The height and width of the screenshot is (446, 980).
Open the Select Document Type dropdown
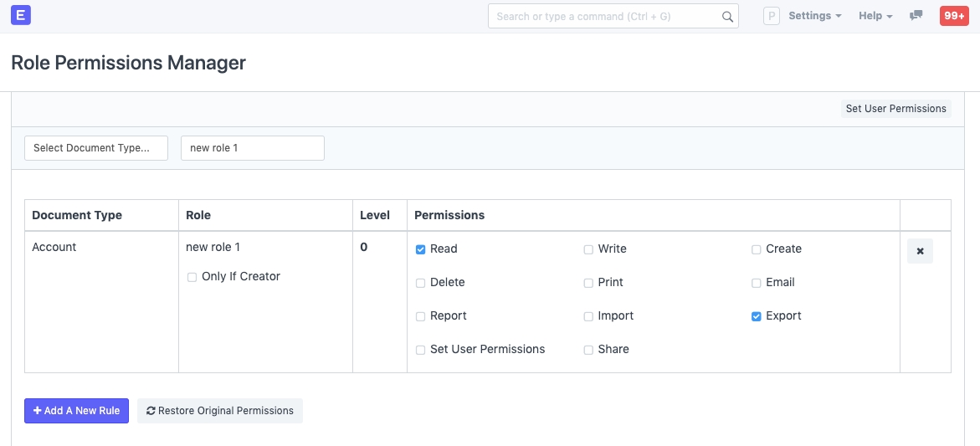point(96,148)
